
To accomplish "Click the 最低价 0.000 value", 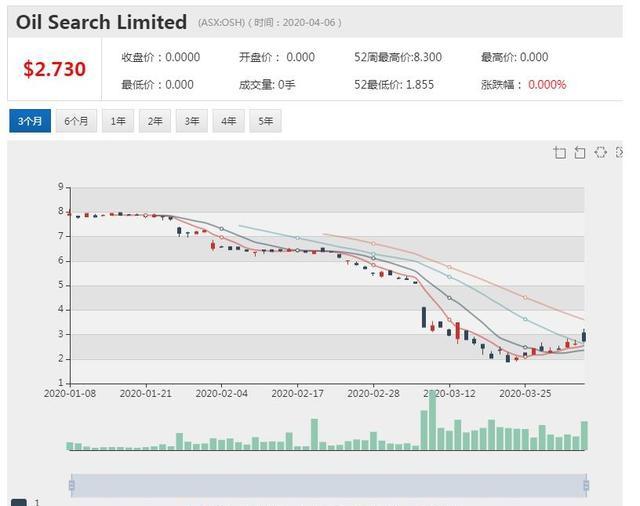I will 157,85.
